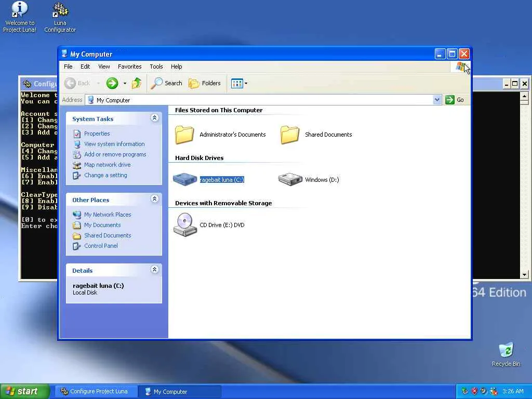
Task: Click the ragebait luna (C:) label
Action: point(222,180)
